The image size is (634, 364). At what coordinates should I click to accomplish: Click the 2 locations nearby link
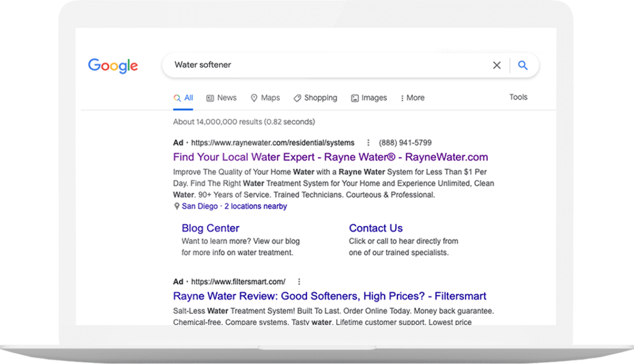click(x=256, y=206)
